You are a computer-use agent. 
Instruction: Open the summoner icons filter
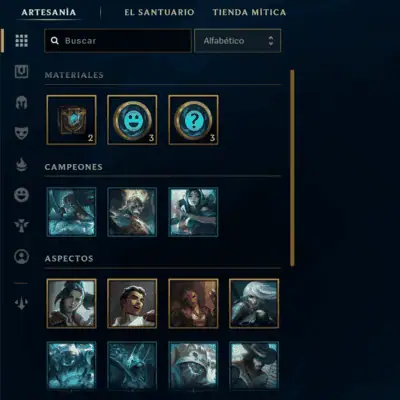pos(22,257)
